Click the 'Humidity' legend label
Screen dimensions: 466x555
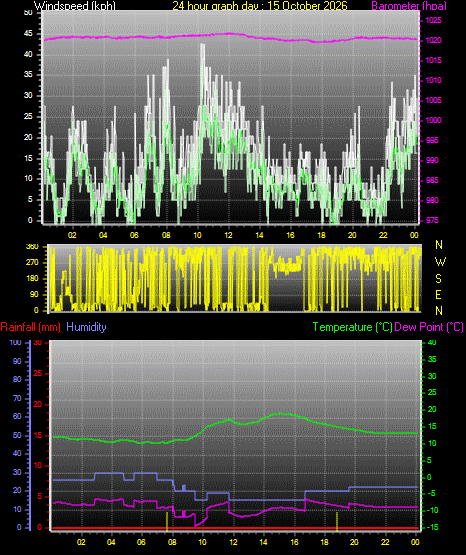pyautogui.click(x=86, y=327)
